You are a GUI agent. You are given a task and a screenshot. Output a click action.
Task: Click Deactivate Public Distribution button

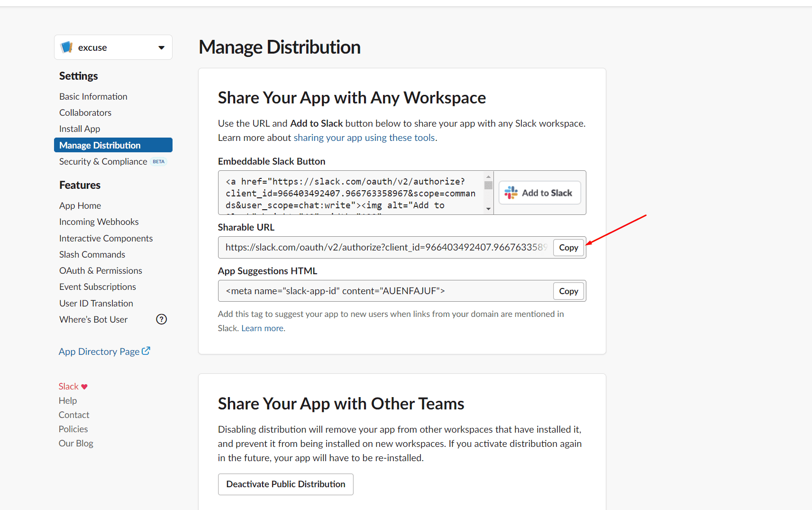coord(286,484)
